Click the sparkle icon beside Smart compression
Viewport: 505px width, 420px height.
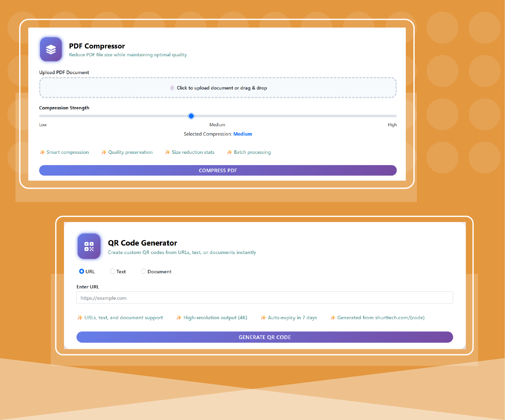42,152
